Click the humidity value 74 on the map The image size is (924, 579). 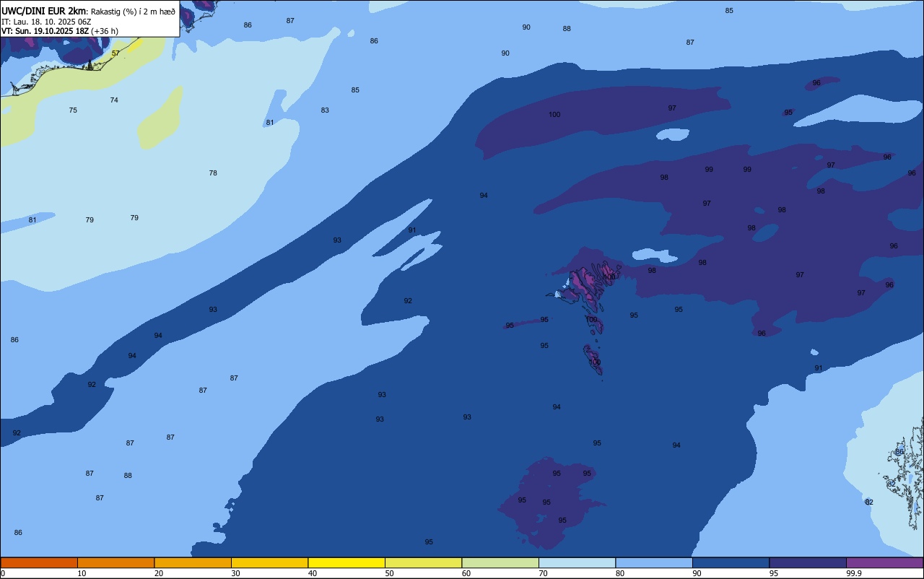click(x=114, y=100)
